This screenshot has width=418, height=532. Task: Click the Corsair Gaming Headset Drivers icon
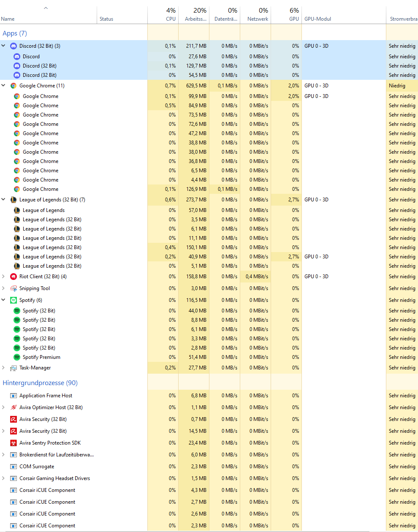14,478
